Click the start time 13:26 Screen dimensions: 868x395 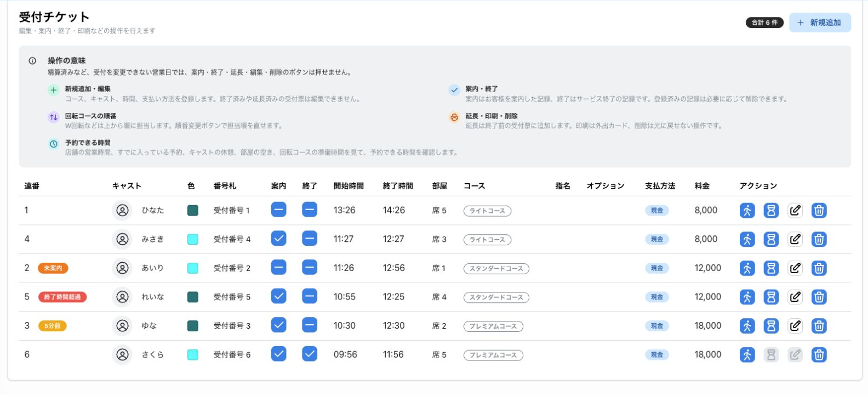(344, 210)
